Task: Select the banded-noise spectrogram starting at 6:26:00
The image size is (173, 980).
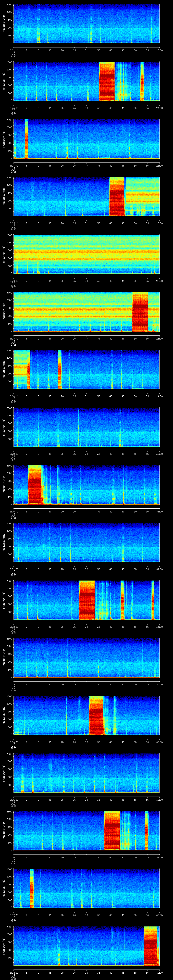Action: tap(87, 254)
